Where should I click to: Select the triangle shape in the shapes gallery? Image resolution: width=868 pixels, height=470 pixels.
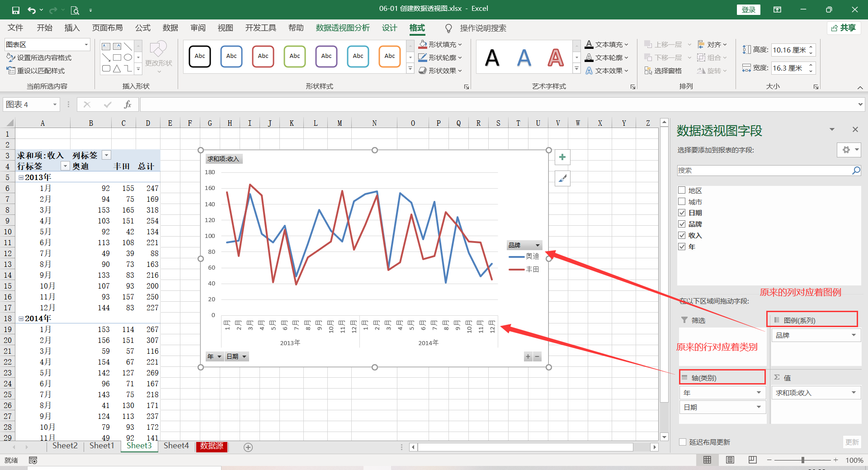tap(117, 69)
